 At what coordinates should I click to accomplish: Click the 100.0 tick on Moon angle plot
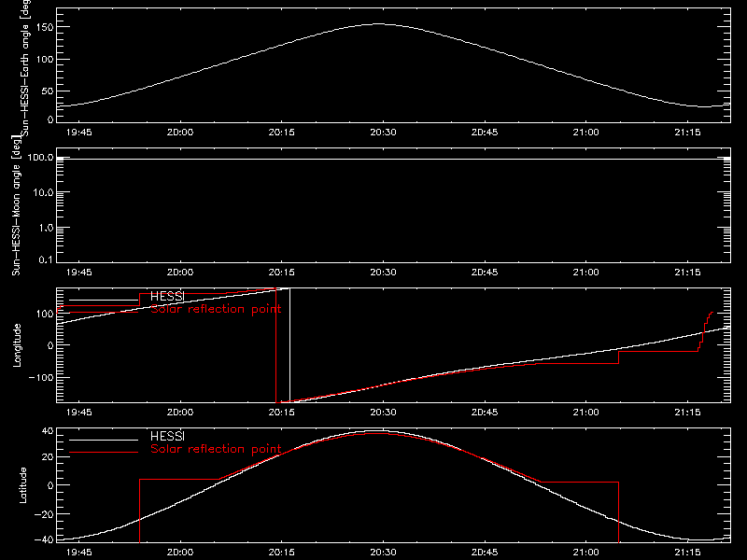(40, 157)
